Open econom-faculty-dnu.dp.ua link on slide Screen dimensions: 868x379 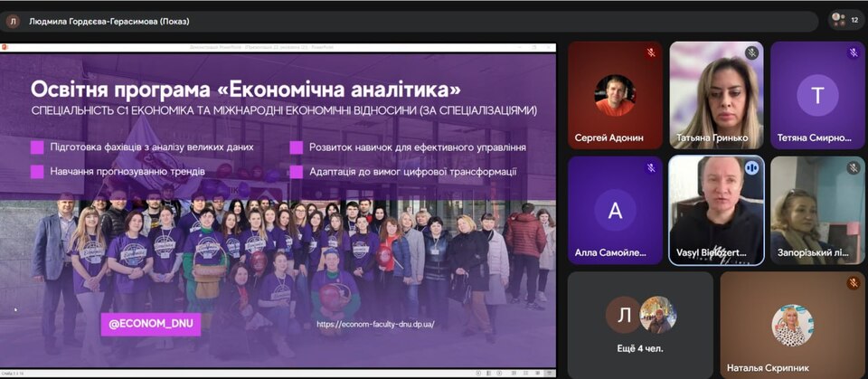click(375, 324)
